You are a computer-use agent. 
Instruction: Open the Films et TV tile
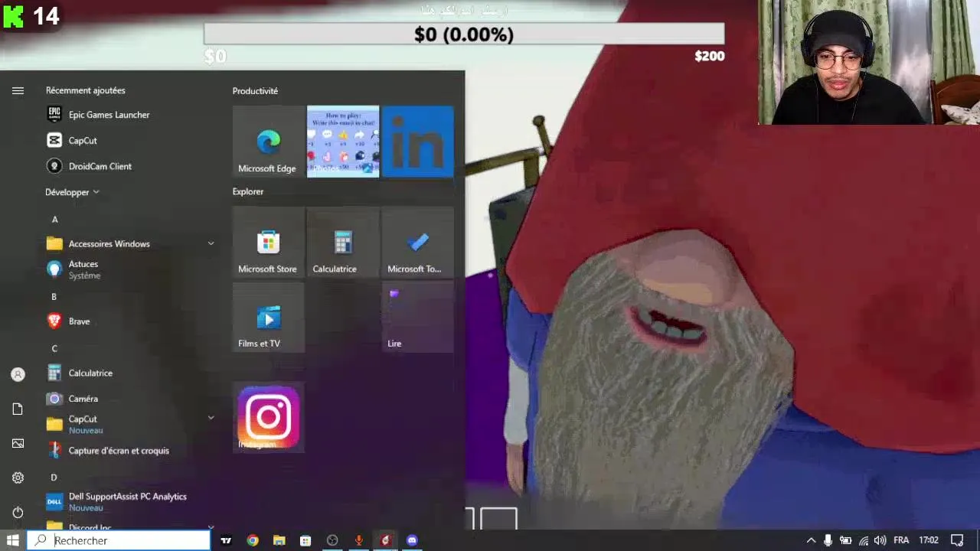(x=268, y=317)
